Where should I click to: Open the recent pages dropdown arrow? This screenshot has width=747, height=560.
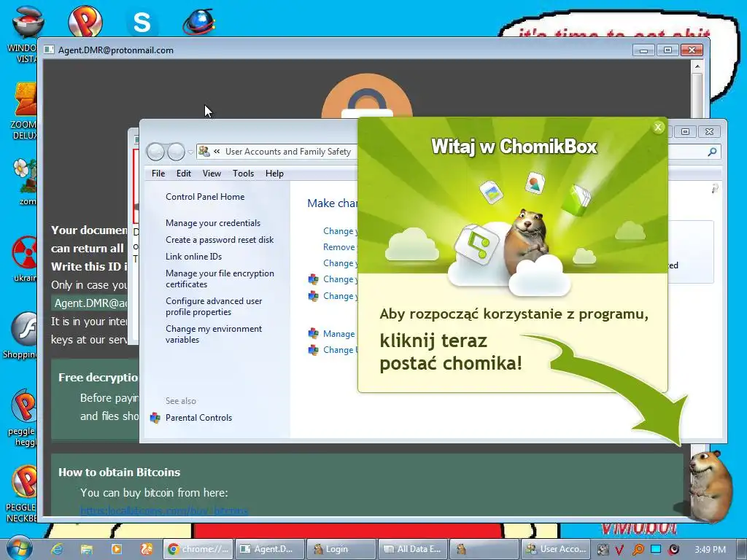point(190,152)
